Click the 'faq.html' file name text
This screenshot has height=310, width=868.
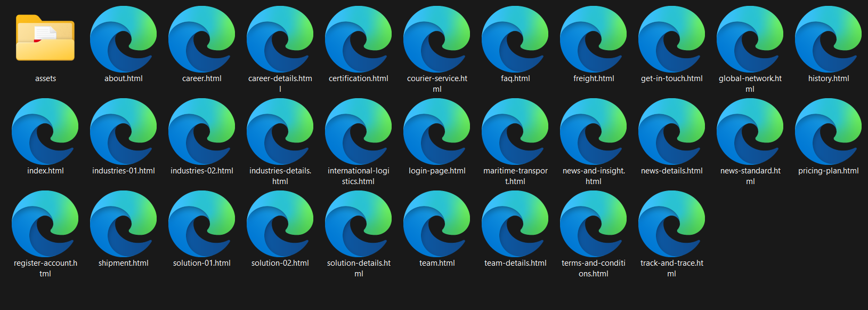pyautogui.click(x=515, y=78)
